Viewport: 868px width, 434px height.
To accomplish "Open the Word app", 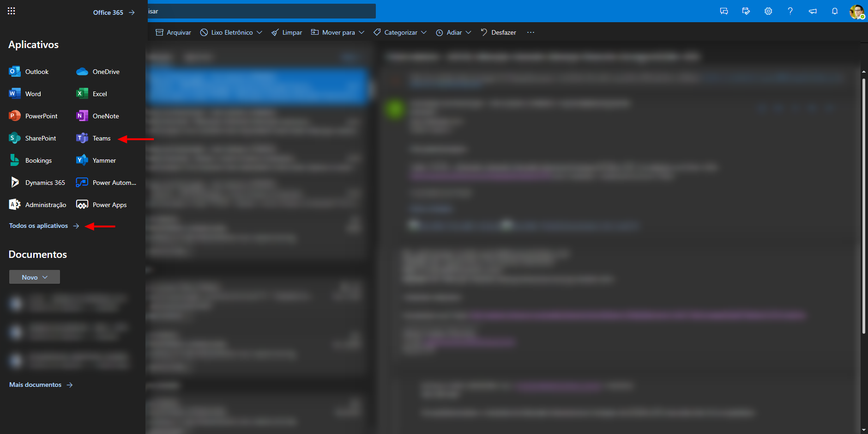I will point(25,94).
